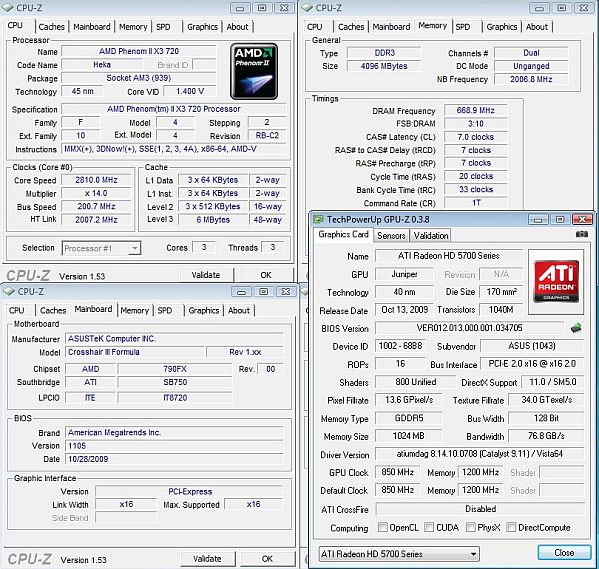Enable the OpenCL checkbox

coord(382,527)
